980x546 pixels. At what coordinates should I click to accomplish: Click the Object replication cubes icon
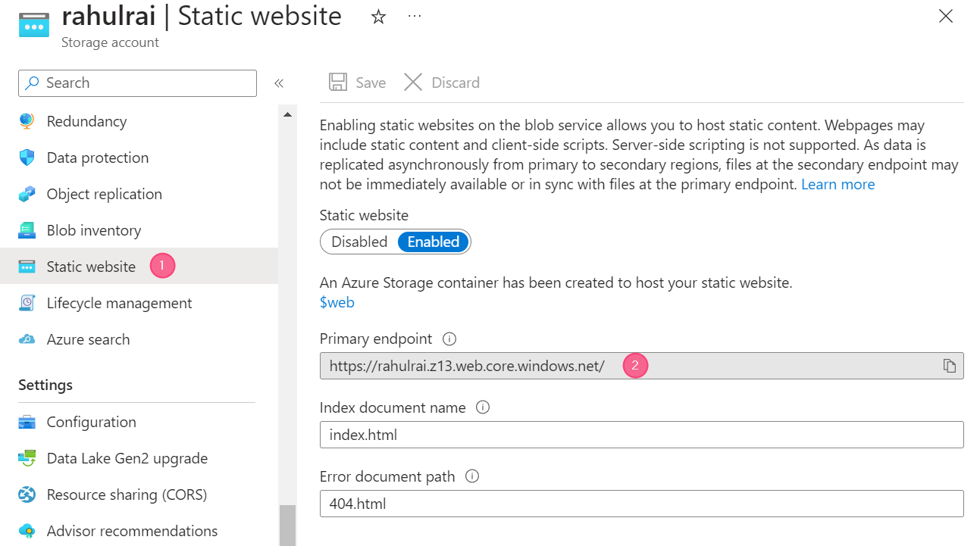[x=27, y=194]
